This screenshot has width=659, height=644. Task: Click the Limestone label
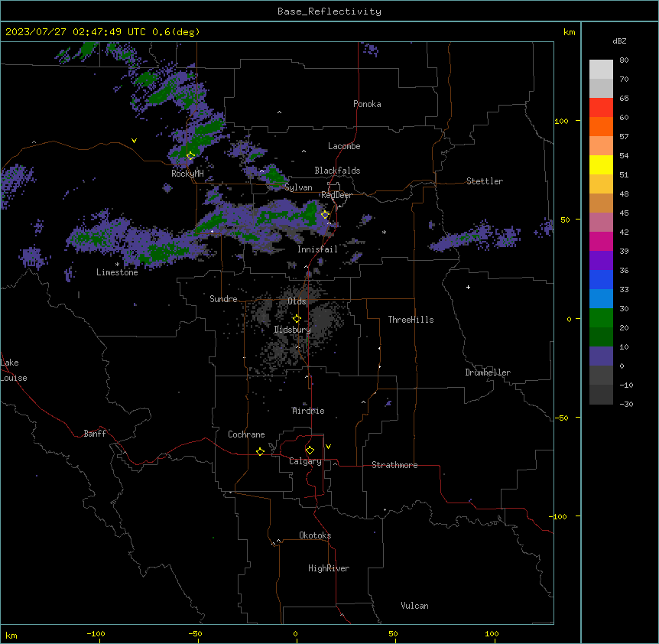pos(117,272)
